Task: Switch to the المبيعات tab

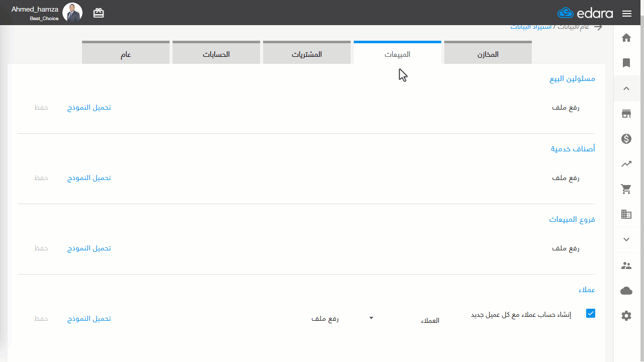Action: click(397, 52)
